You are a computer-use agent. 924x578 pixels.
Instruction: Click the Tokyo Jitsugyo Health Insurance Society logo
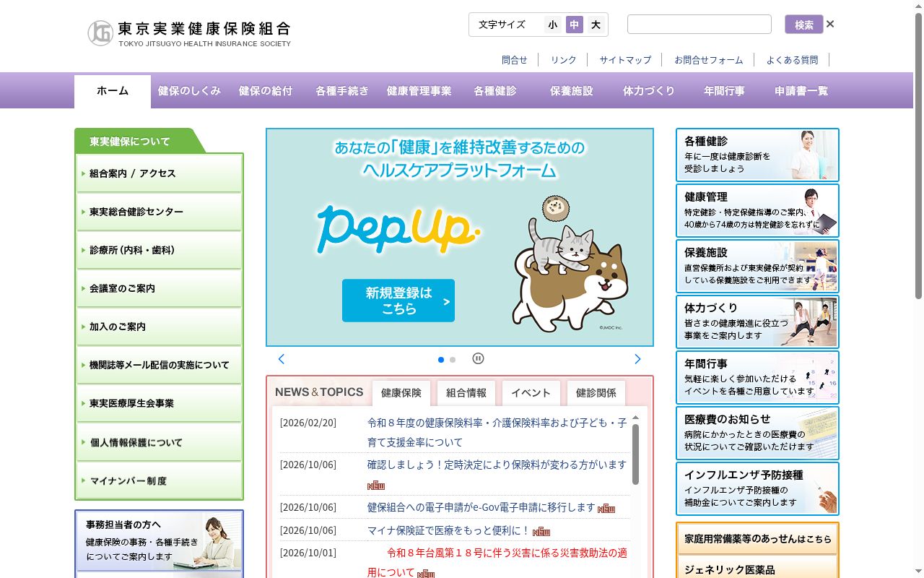189,33
